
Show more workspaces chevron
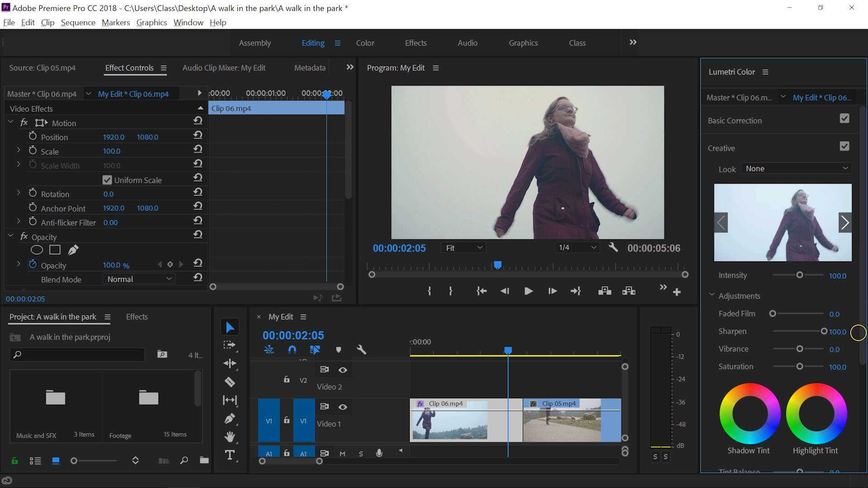[x=633, y=42]
